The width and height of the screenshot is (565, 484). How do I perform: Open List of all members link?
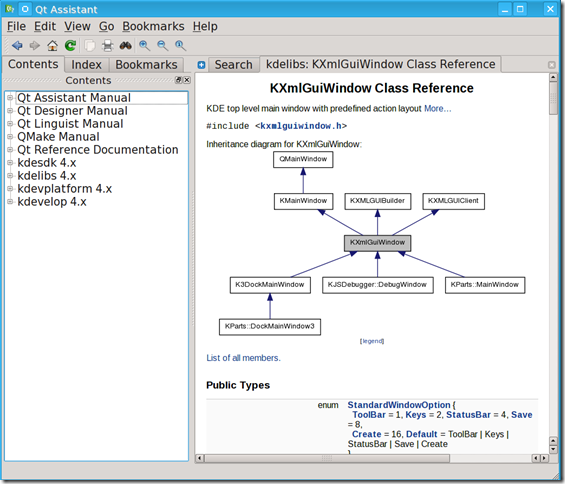243,358
